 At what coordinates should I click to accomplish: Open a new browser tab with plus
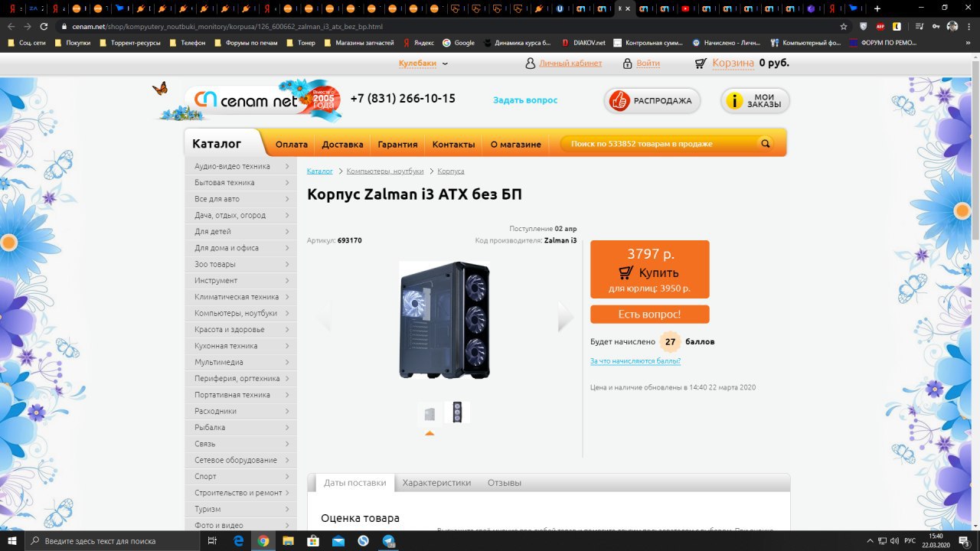coord(877,8)
